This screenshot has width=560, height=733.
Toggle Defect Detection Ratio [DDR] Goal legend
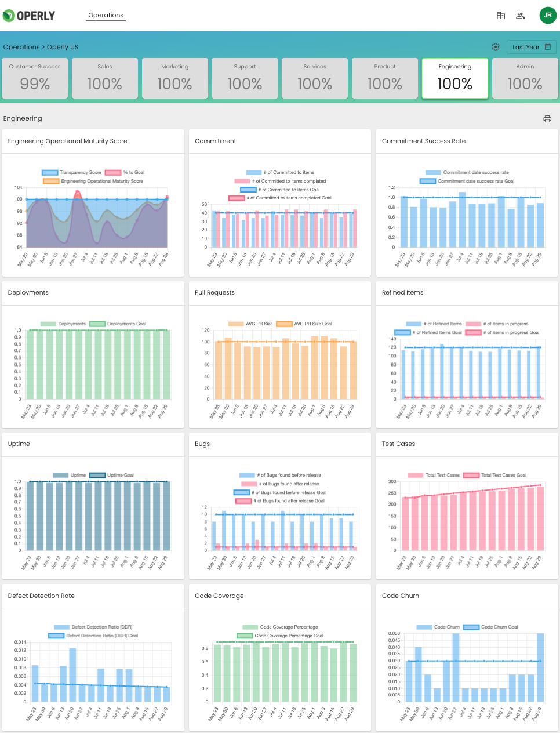point(93,636)
